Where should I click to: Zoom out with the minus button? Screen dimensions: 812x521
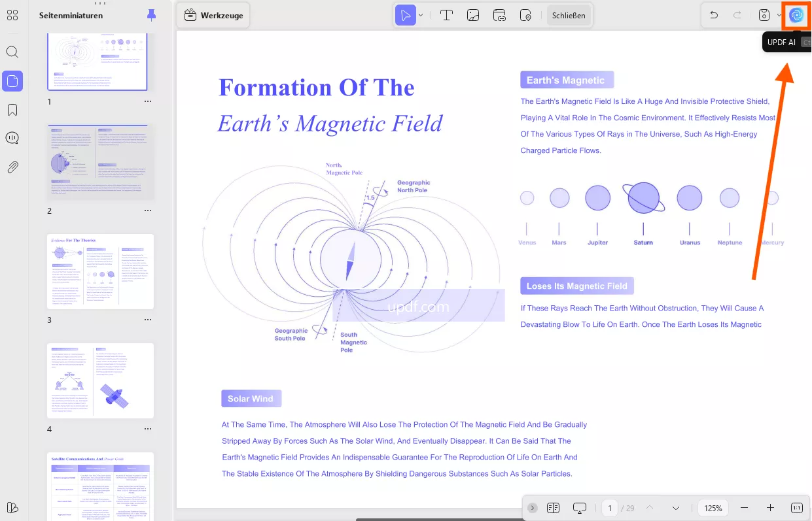point(744,508)
